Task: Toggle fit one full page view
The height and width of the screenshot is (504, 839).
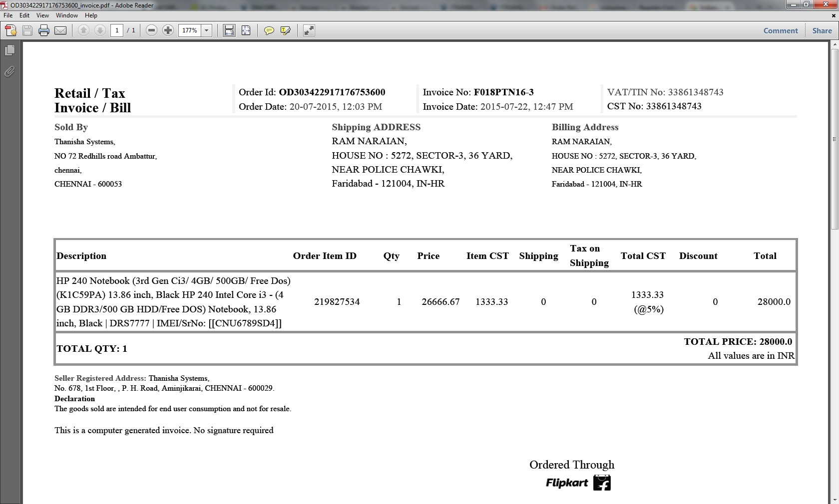Action: (x=246, y=30)
